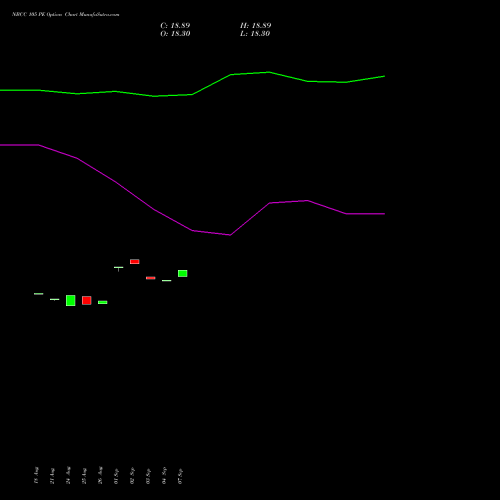Viewport: 500px width, 500px height.
Task: Click the 25 Aug date label
Action: pyautogui.click(x=84, y=476)
